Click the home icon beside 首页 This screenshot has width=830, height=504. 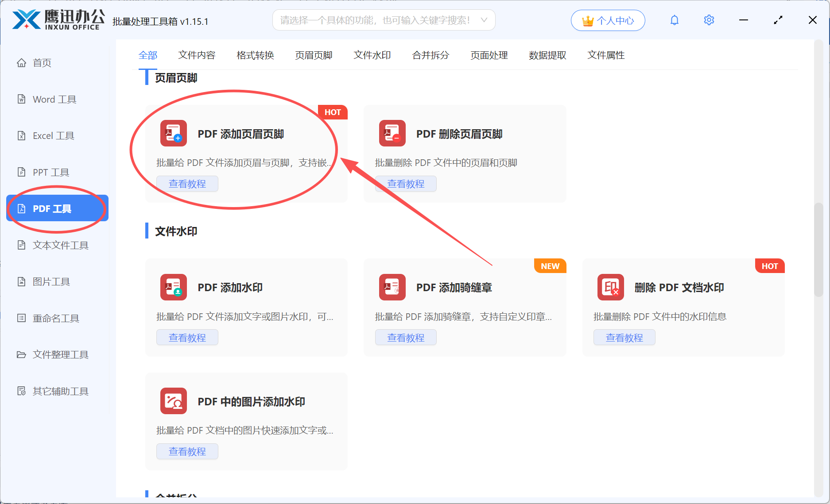[21, 63]
